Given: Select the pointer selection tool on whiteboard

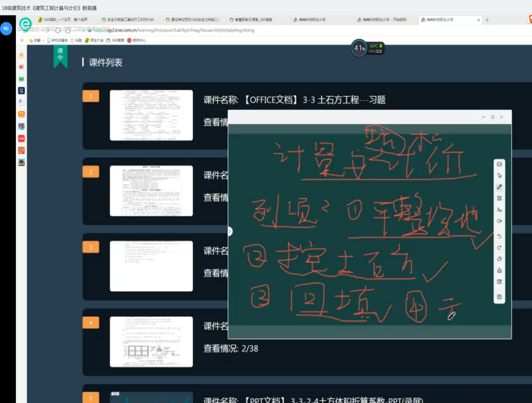Looking at the screenshot, I should 499,176.
